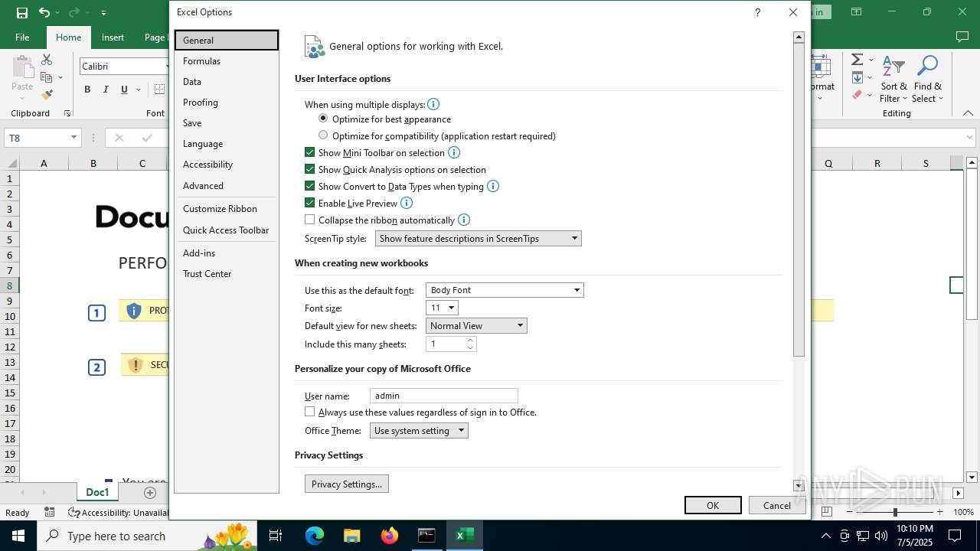Select Optimize for compatibility option
The height and width of the screenshot is (551, 980).
[323, 135]
